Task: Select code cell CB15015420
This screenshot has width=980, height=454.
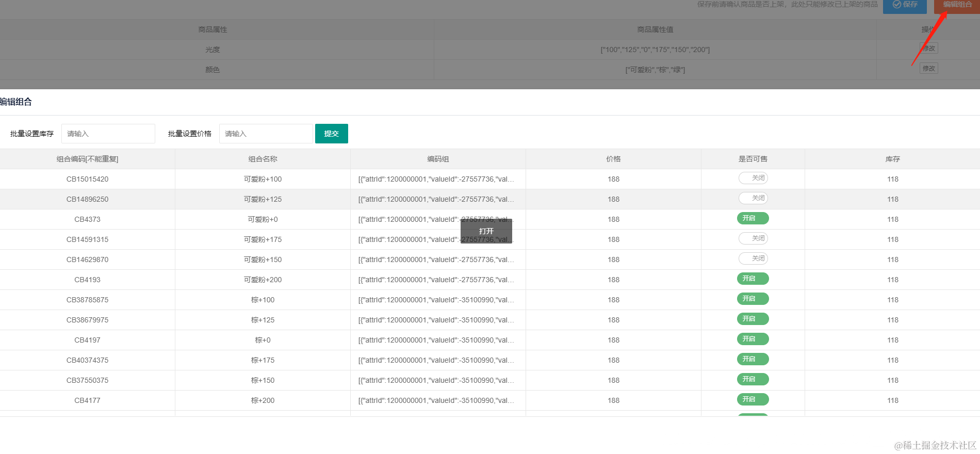Action: (88, 179)
